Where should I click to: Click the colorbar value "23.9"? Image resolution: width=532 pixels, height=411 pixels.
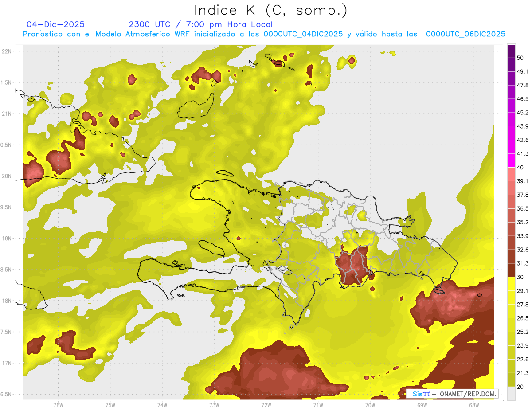point(523,346)
